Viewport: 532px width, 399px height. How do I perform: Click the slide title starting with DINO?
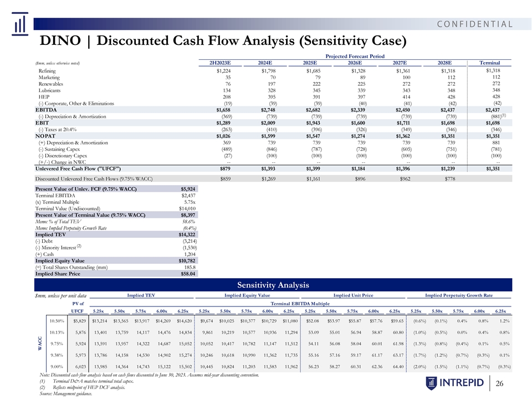(x=223, y=40)
